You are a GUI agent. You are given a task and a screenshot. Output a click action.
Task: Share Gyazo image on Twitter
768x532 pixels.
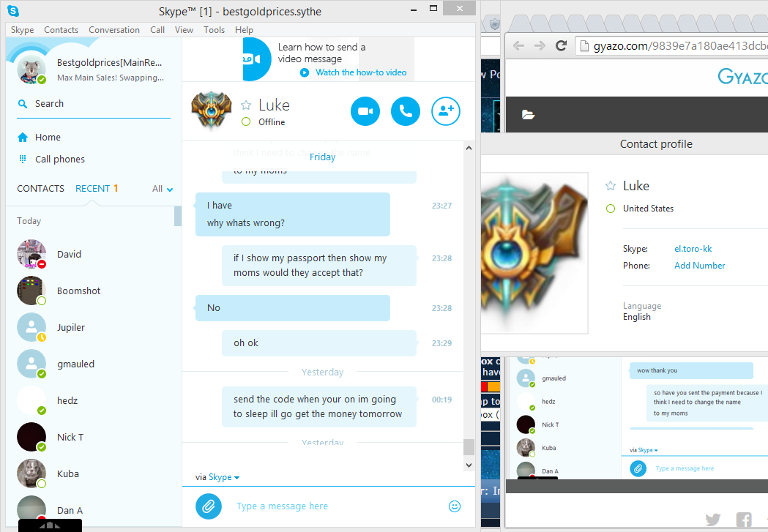tap(712, 520)
